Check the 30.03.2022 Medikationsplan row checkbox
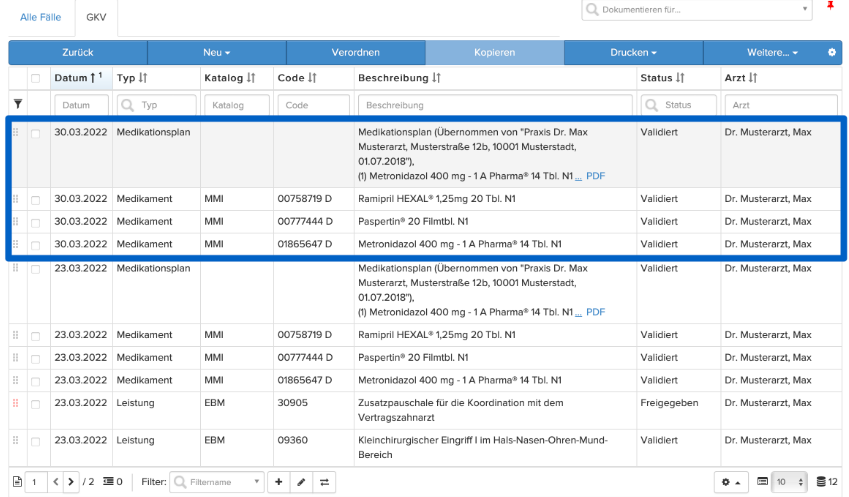Viewport: 849px width, 497px height. [36, 133]
